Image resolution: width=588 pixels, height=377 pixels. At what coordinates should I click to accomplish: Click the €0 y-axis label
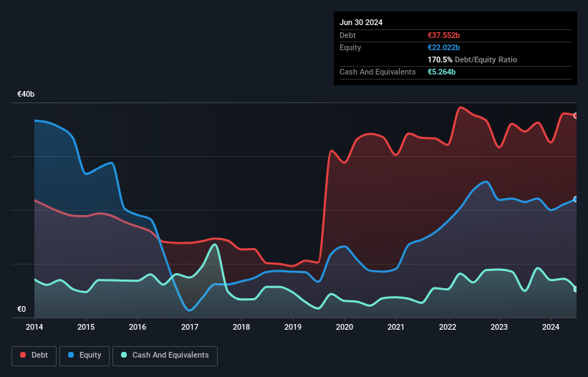21,309
